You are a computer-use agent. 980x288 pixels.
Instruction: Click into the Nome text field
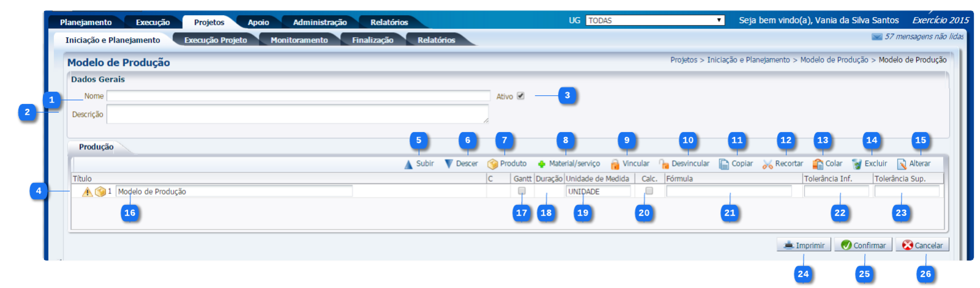click(x=298, y=96)
